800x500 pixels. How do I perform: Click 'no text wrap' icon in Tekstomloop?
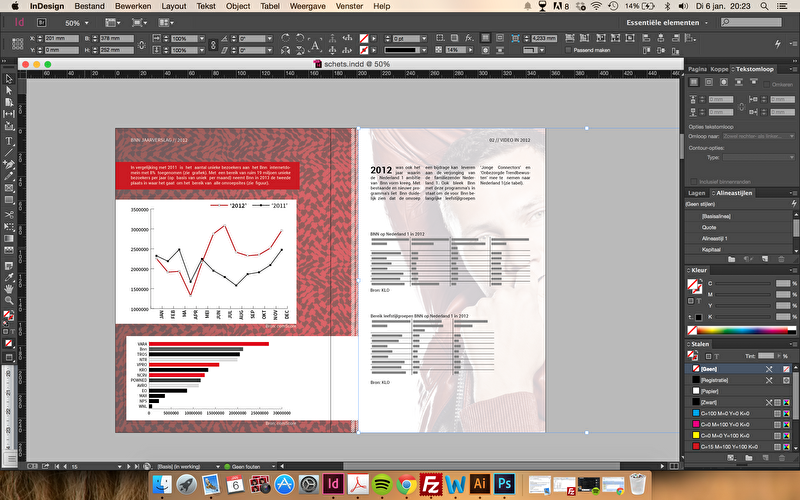click(694, 82)
